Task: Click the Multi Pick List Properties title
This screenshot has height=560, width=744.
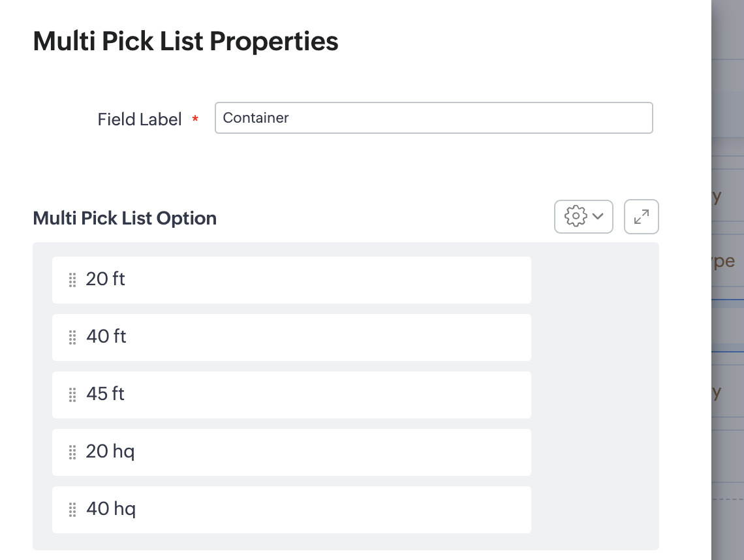Action: [x=185, y=42]
